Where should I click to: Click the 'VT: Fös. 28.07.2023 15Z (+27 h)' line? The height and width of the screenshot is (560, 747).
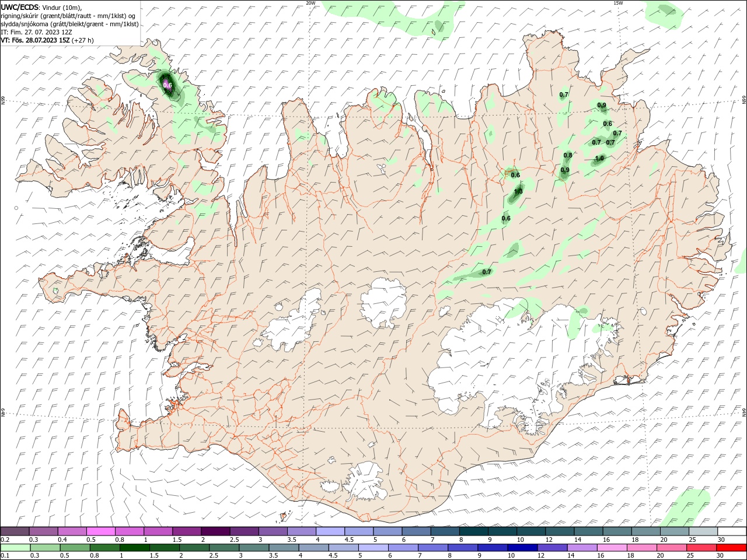point(47,40)
